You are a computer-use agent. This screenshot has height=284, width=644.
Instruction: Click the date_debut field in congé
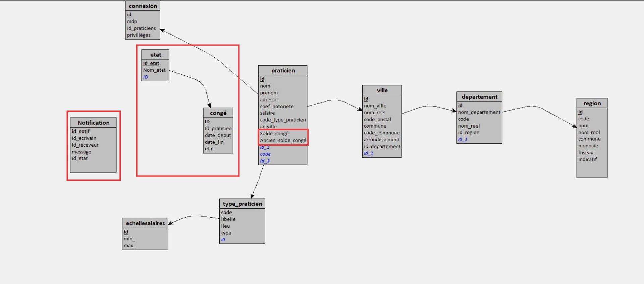click(x=218, y=135)
